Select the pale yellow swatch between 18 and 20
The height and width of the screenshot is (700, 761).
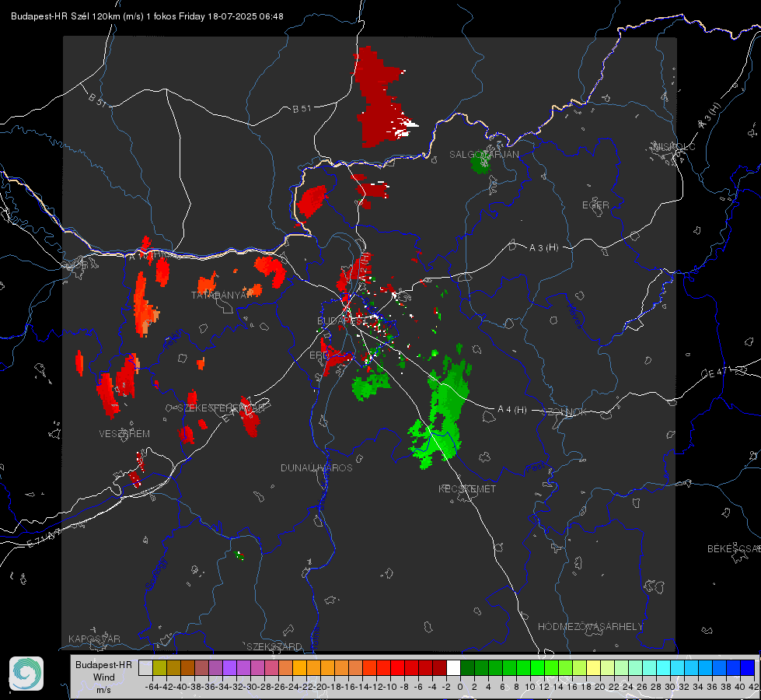[x=593, y=668]
